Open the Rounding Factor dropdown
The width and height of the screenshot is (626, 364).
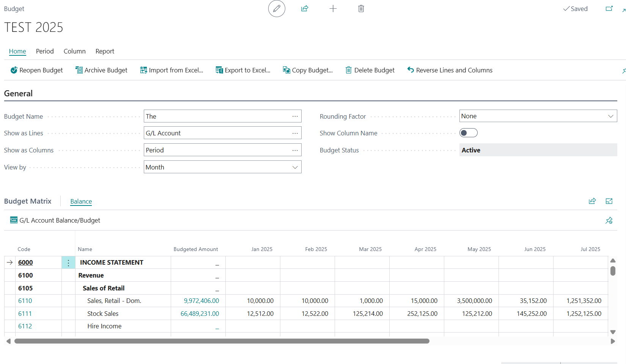tap(538, 116)
